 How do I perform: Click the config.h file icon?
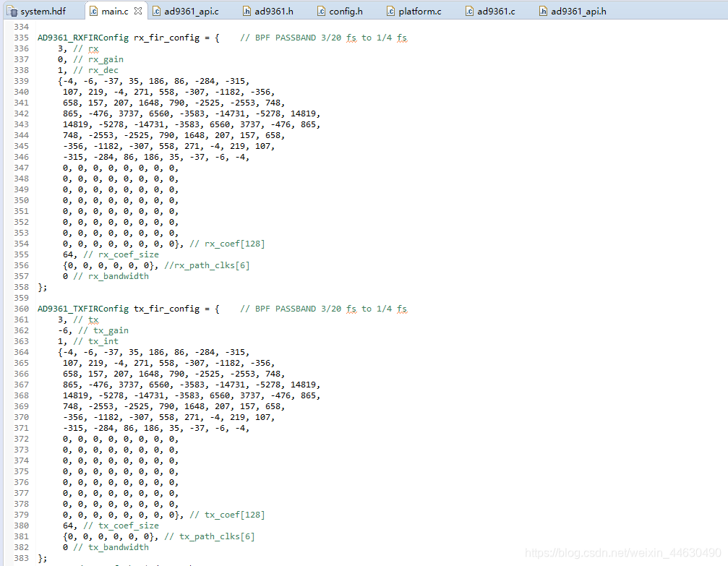coord(321,11)
